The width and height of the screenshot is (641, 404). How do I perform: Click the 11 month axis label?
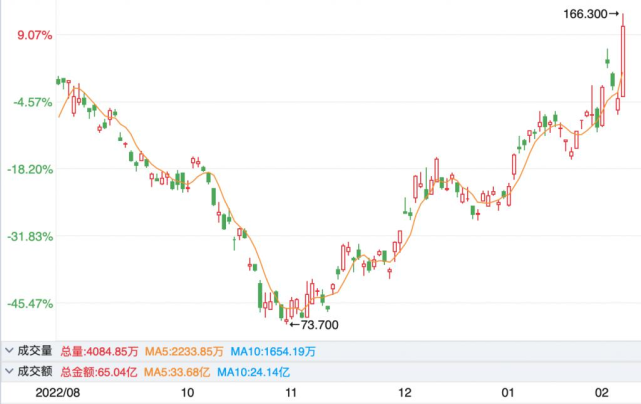click(291, 392)
